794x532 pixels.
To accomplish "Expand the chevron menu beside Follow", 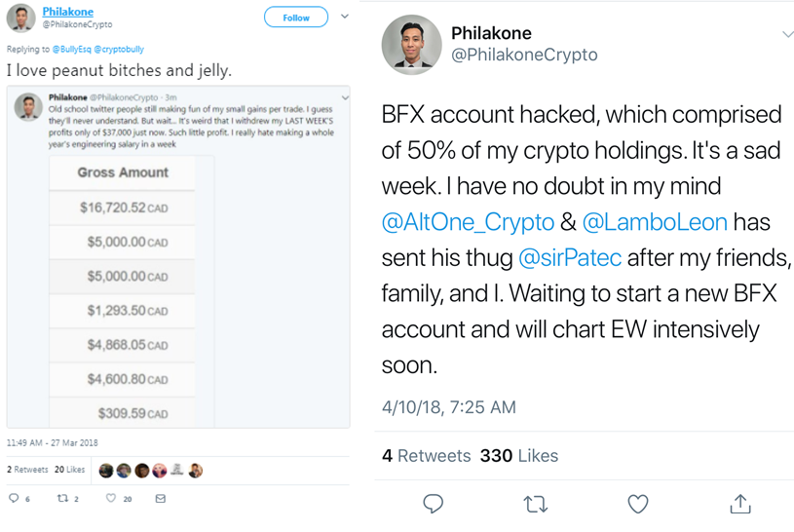I will point(344,17).
